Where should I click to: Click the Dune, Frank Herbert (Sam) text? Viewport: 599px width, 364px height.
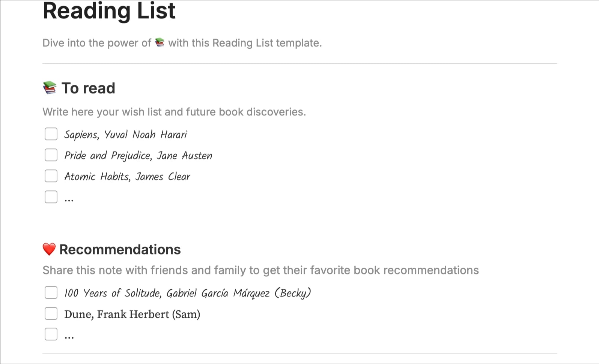click(x=132, y=314)
